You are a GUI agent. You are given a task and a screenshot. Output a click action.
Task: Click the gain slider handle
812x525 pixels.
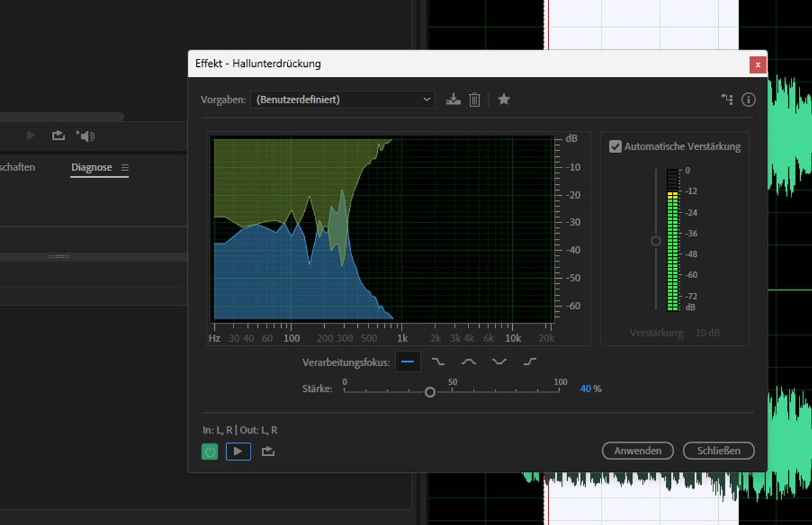(655, 241)
